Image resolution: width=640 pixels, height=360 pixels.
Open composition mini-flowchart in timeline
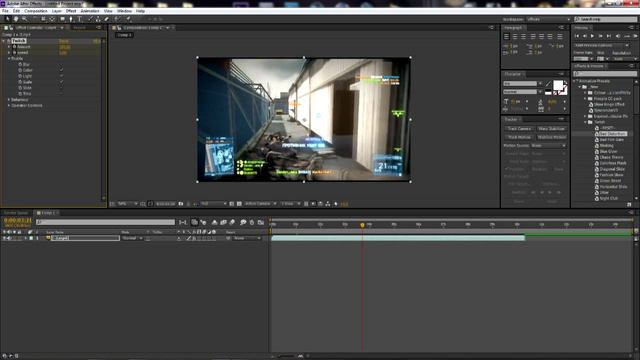point(183,222)
